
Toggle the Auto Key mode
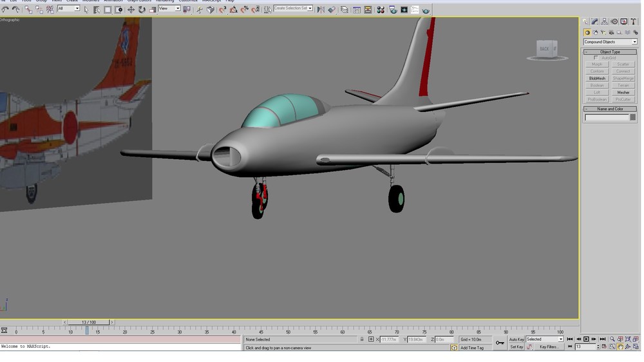[516, 339]
